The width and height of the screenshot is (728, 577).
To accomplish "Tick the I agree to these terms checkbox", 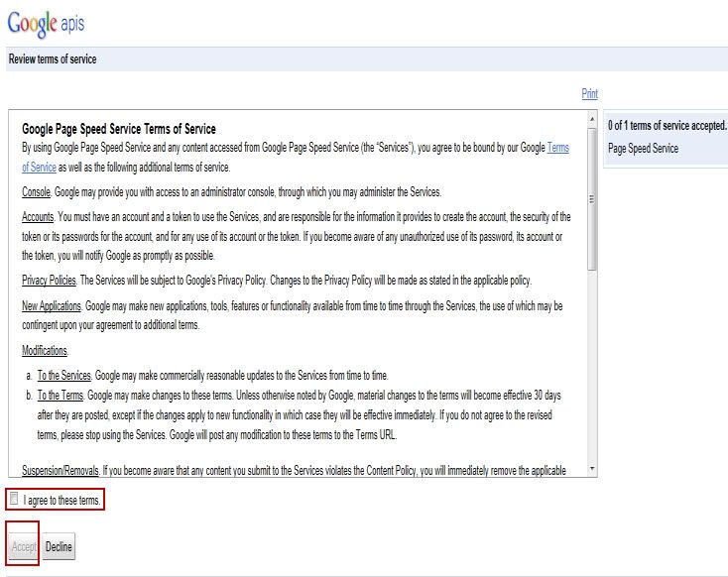I will click(x=14, y=499).
